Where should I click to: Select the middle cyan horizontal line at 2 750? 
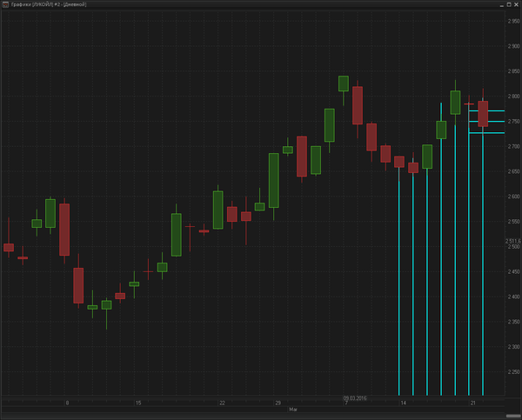click(486, 122)
